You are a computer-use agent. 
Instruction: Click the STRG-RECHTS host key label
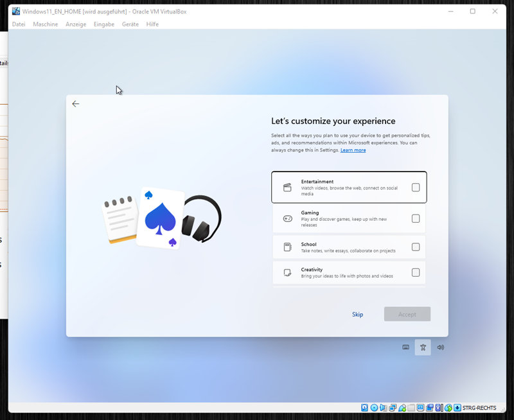tap(479, 408)
